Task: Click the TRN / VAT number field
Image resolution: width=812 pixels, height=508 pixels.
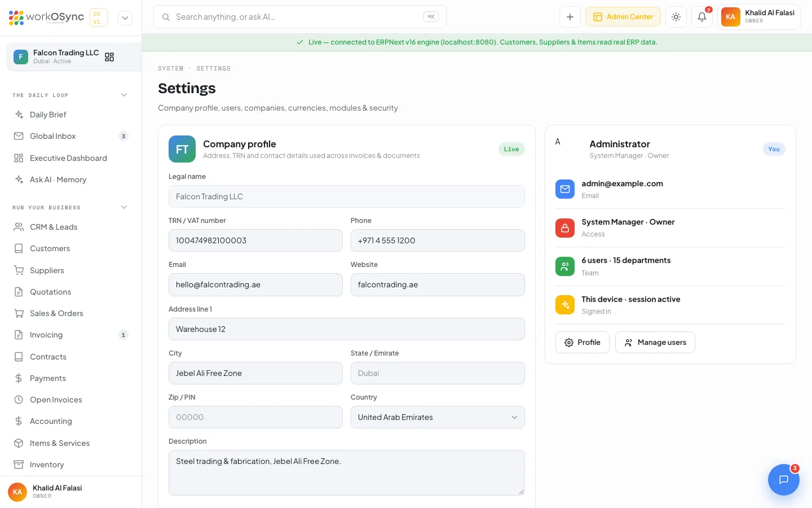Action: point(255,240)
